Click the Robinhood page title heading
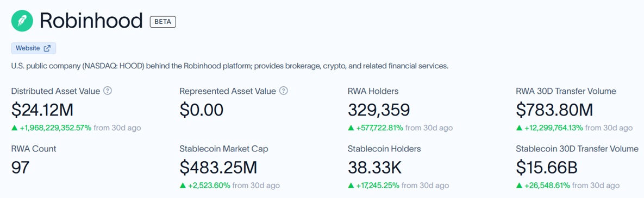This screenshot has width=644, height=198. (x=91, y=21)
